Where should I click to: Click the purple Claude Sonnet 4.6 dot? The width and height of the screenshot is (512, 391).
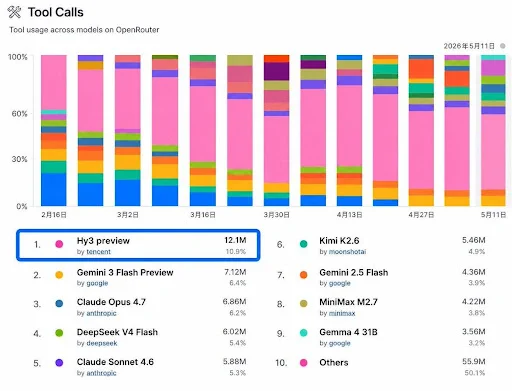59,363
